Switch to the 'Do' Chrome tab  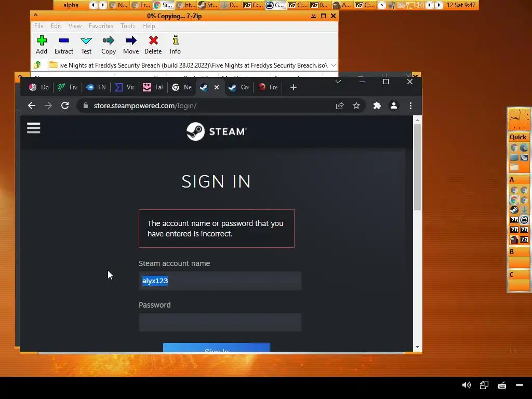(x=39, y=87)
